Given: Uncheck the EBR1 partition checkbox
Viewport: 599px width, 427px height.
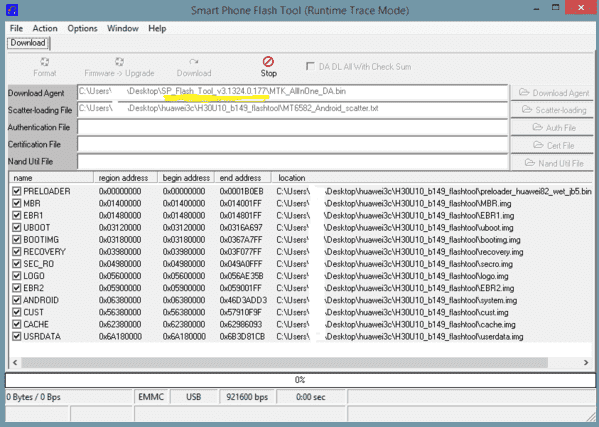Looking at the screenshot, I should point(16,215).
